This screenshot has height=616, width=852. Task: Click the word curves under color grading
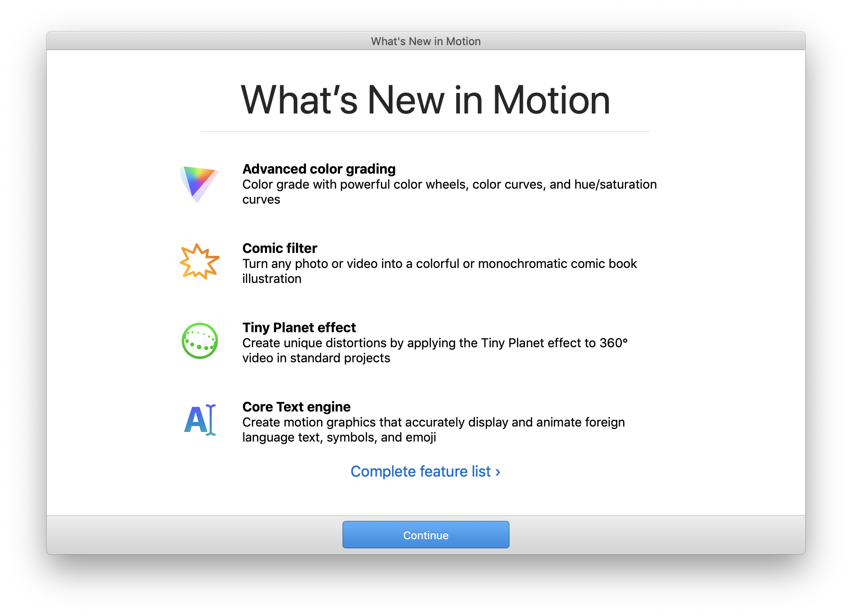[261, 199]
